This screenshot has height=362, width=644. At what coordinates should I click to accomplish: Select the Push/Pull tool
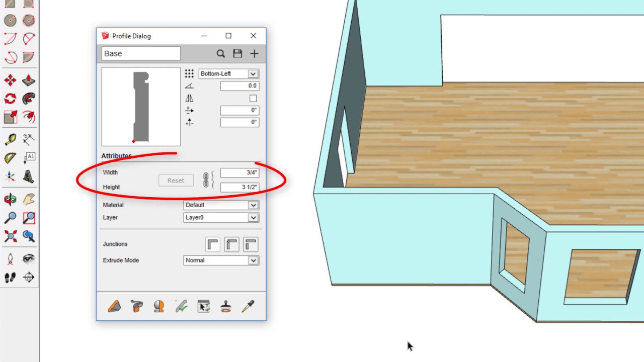29,80
